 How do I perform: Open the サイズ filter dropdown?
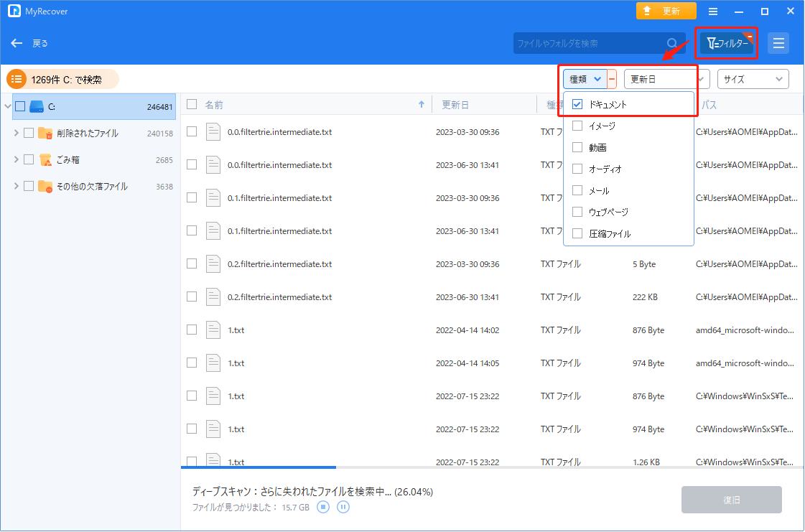tap(753, 79)
